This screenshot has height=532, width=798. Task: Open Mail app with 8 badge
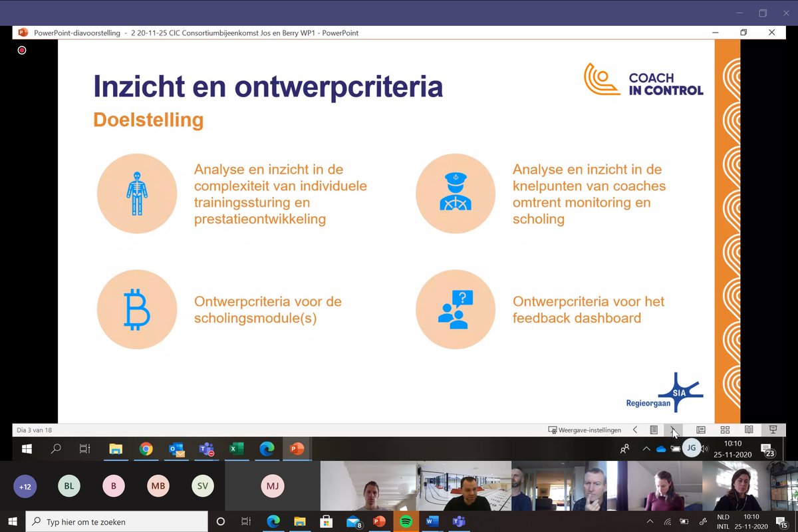pos(353,521)
